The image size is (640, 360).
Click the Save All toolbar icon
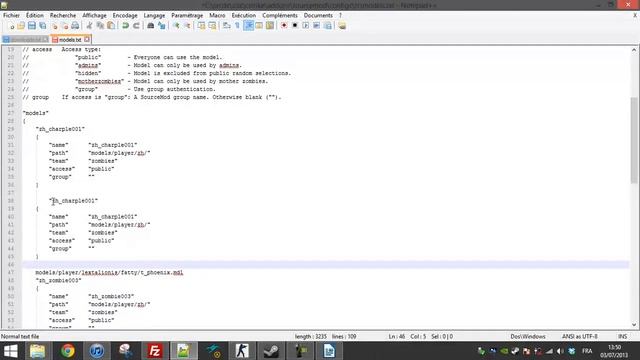[x=42, y=26]
